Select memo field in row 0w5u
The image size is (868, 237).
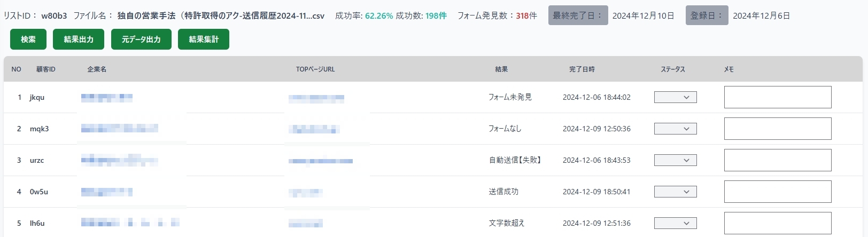click(x=778, y=192)
